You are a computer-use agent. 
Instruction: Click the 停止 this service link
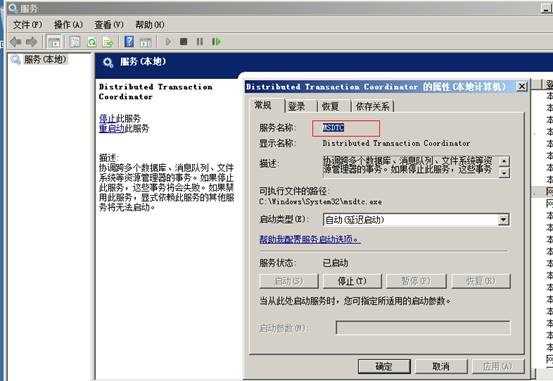[107, 118]
